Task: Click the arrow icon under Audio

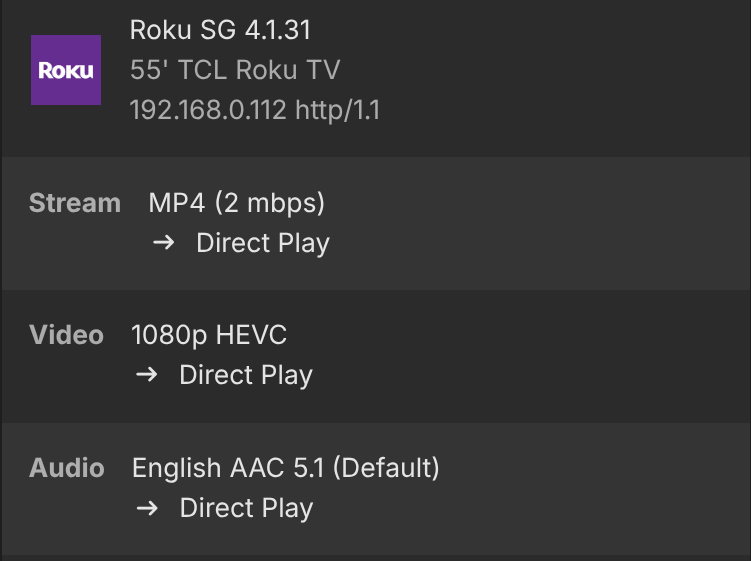Action: 147,507
